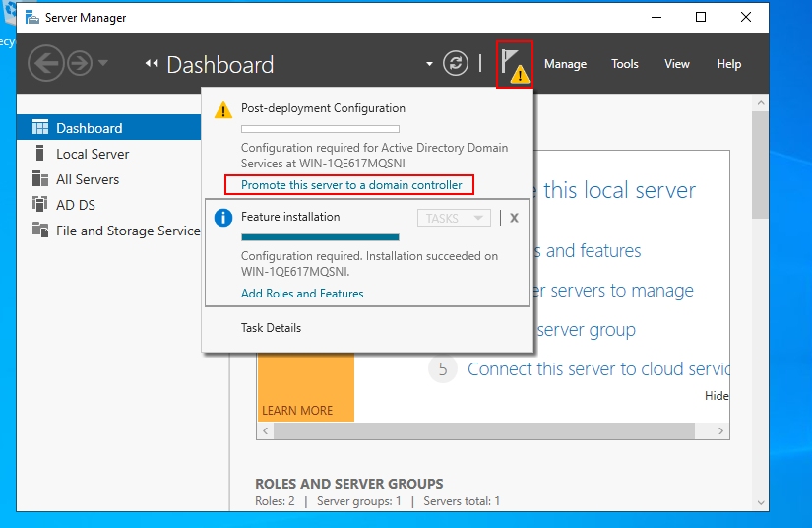Click the breadcrumb double-arrow before Dashboard
Image resolution: width=812 pixels, height=528 pixels.
[x=152, y=64]
